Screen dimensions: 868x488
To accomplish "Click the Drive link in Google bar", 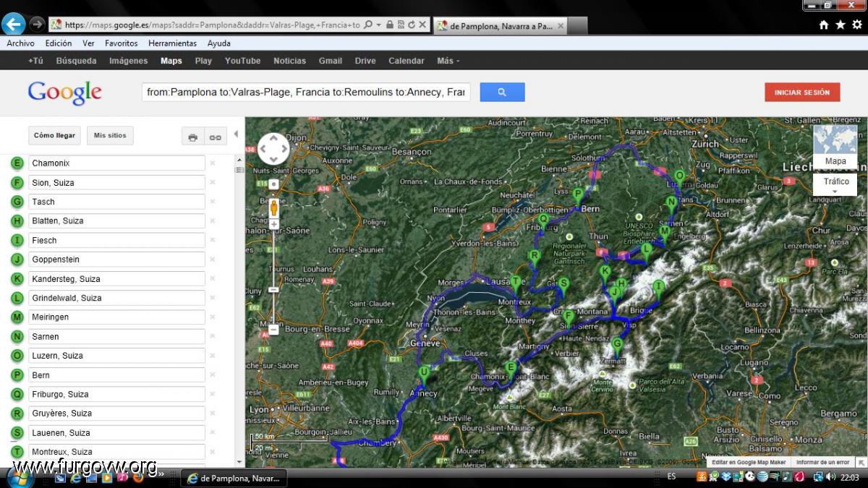I will (365, 61).
